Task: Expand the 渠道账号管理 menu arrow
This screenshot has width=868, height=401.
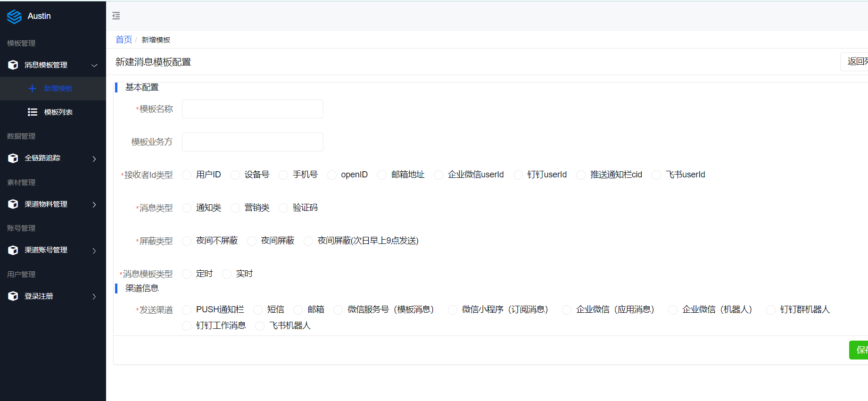Action: pos(94,251)
